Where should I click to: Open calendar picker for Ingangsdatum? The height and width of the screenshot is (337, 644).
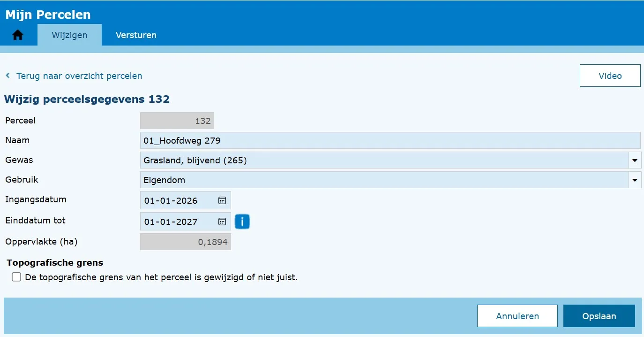[222, 200]
